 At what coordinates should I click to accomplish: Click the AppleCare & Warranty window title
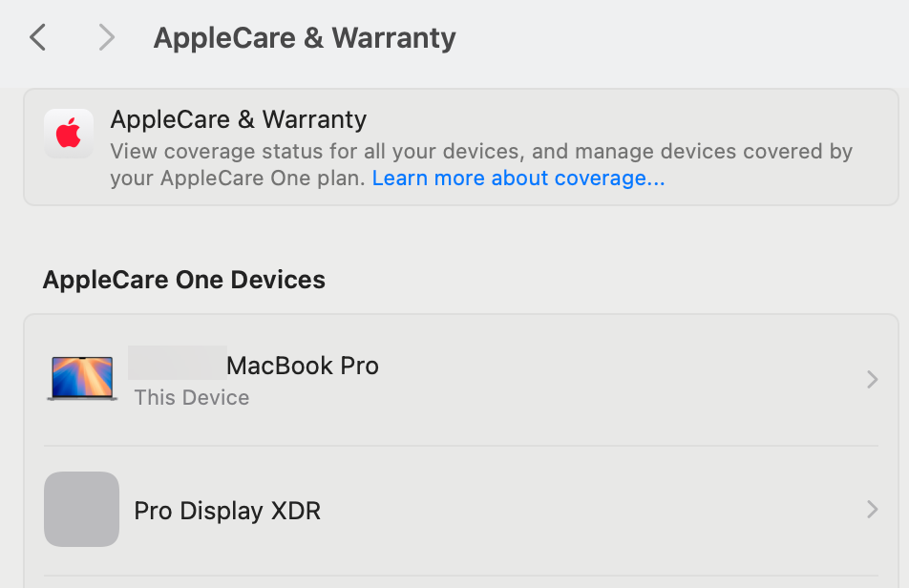305,38
